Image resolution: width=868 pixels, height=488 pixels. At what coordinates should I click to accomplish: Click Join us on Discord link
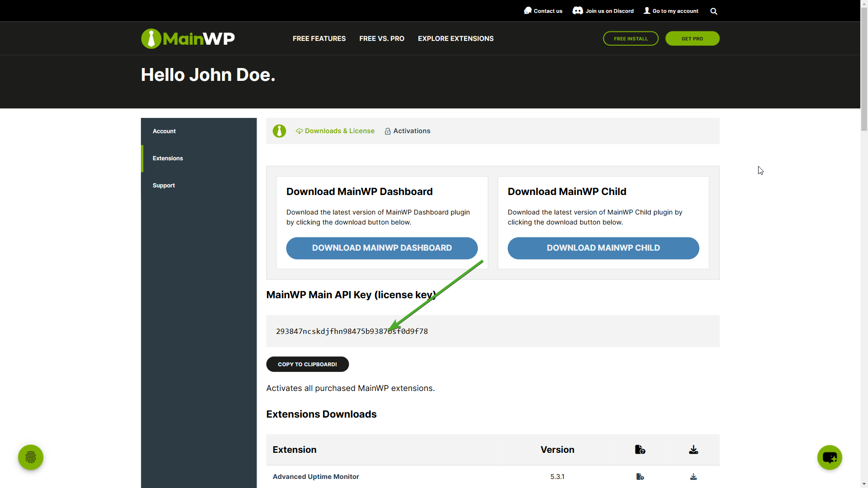tap(610, 11)
